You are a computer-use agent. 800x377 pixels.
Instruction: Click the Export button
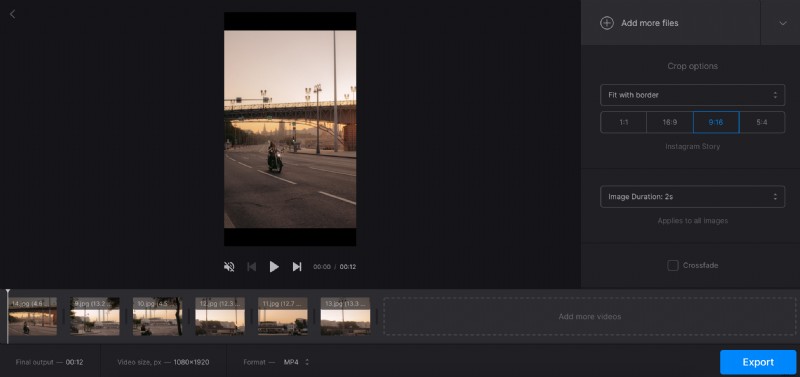[x=758, y=362]
